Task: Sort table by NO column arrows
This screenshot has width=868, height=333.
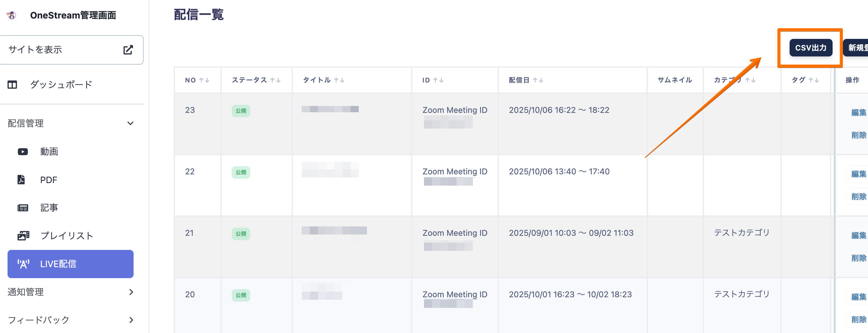Action: tap(204, 80)
